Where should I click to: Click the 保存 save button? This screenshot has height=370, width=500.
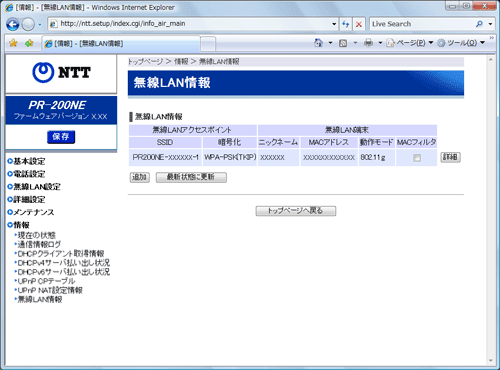[x=61, y=137]
